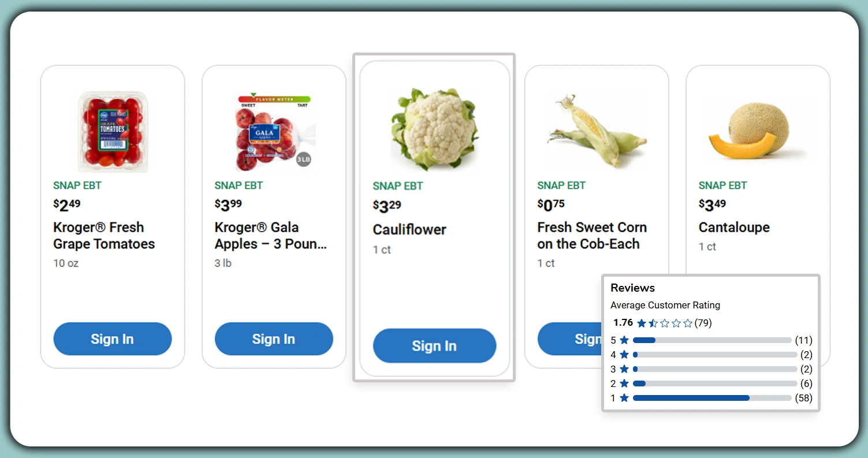Click the first star in the rating row
The image size is (868, 458).
click(642, 323)
